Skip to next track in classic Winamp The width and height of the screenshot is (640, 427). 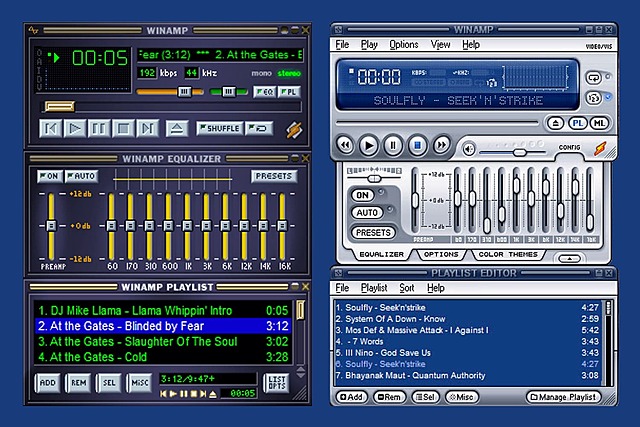click(147, 129)
